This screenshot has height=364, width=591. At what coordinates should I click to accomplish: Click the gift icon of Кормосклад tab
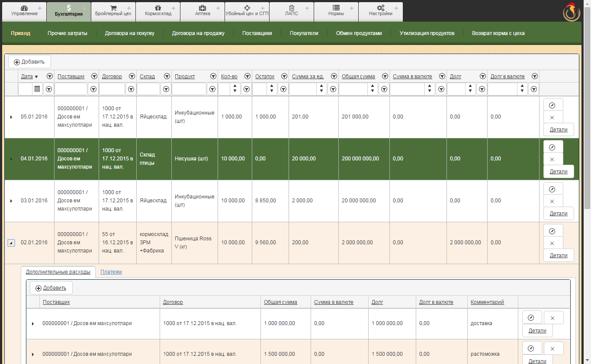click(x=158, y=8)
